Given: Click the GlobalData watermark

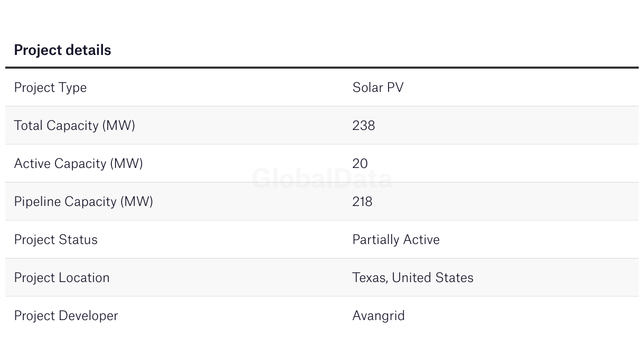Looking at the screenshot, I should [x=322, y=178].
